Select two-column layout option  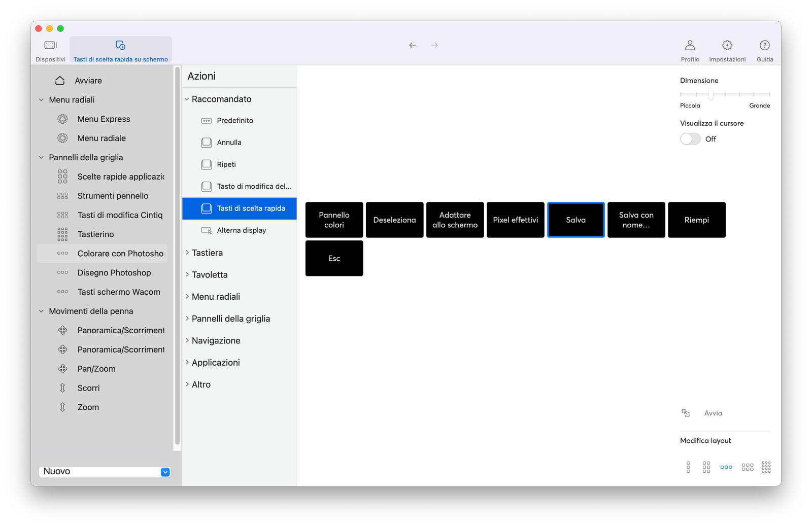pos(706,467)
